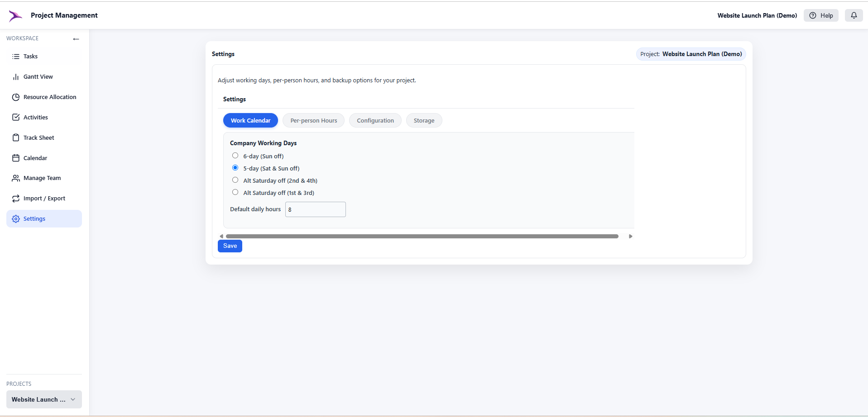Click the Activities checklist icon
The width and height of the screenshot is (868, 417).
(15, 117)
